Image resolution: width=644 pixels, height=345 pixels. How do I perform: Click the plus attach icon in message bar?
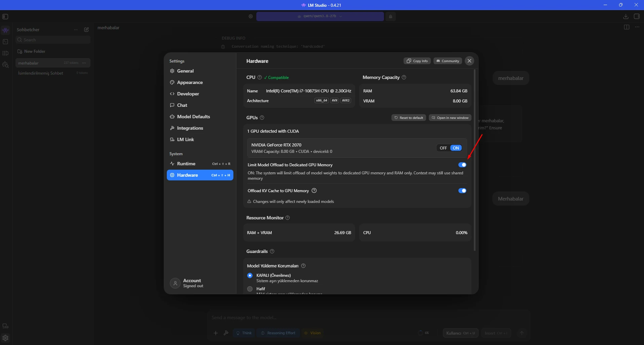point(216,333)
